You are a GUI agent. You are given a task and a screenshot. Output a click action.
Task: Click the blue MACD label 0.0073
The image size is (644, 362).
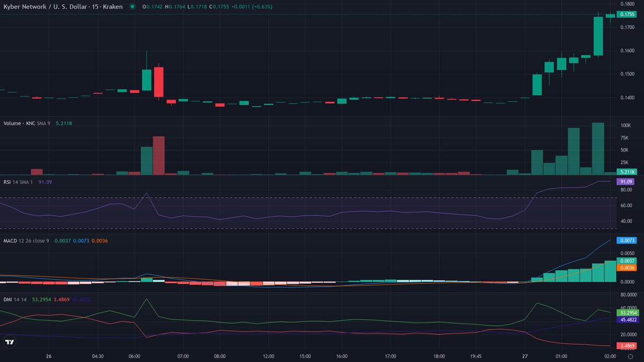[x=627, y=241]
